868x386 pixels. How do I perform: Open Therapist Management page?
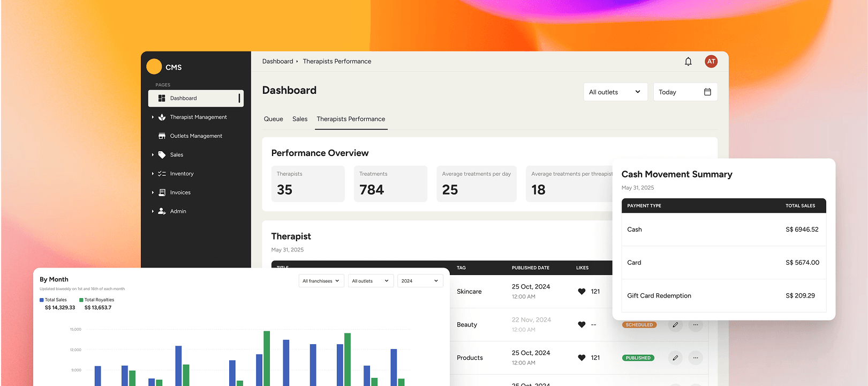point(198,117)
